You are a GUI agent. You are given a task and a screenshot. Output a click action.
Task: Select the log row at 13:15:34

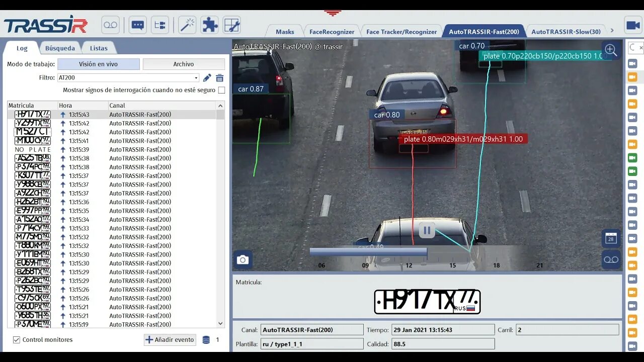pos(112,219)
